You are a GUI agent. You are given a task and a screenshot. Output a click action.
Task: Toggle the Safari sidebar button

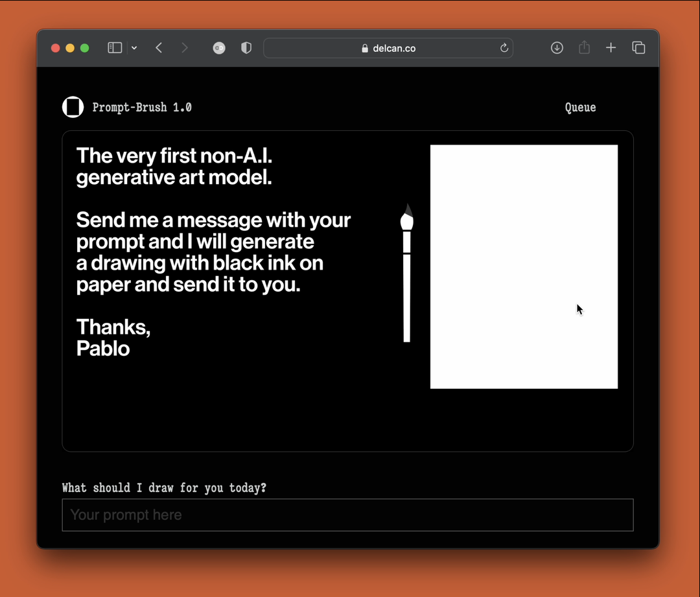click(x=115, y=48)
